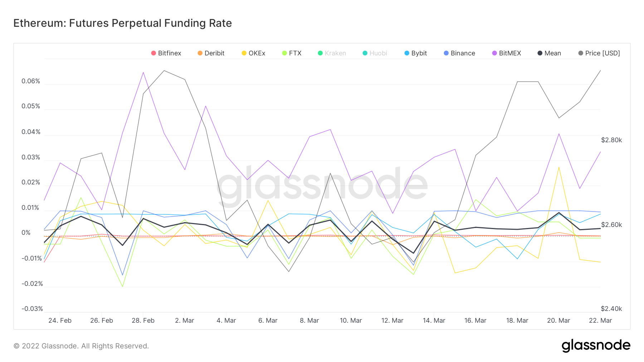Click the 14. Mar date axis label
Viewport: 644px width, 362px height.
(x=434, y=321)
